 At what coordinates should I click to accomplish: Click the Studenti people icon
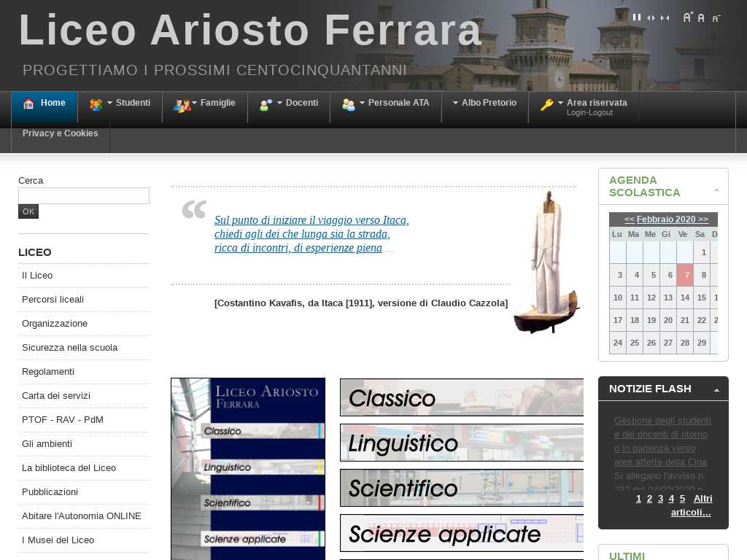tap(96, 104)
